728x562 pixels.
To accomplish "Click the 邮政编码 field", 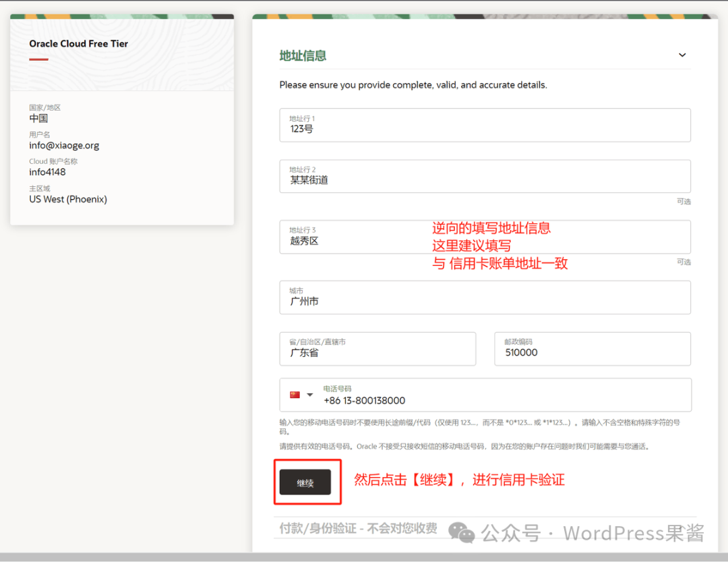I will (x=593, y=349).
